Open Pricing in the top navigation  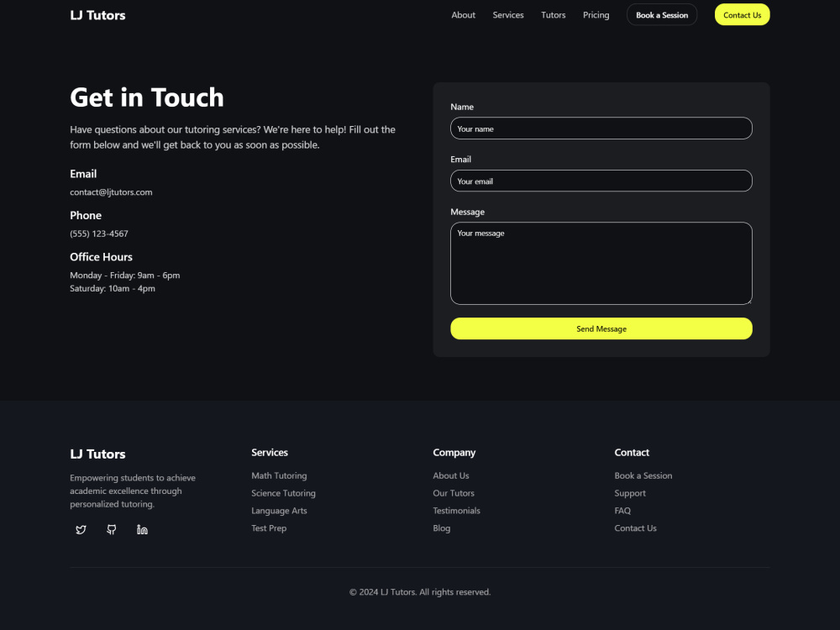click(x=596, y=15)
